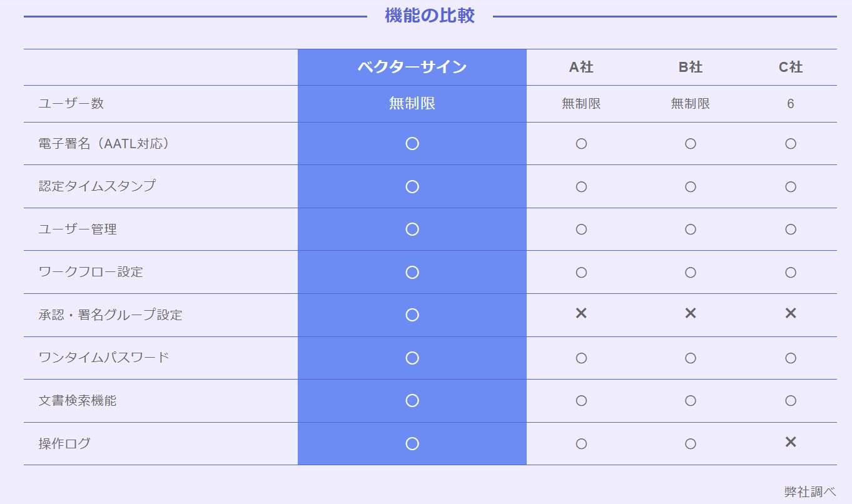852x504 pixels.
Task: Click B社 circle in ワンタイムパスワード row
Action: coord(691,358)
